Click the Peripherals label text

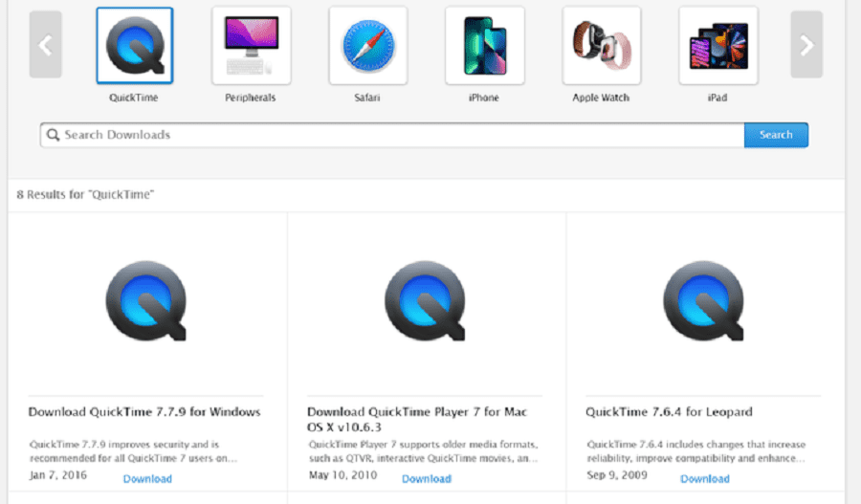tap(251, 98)
